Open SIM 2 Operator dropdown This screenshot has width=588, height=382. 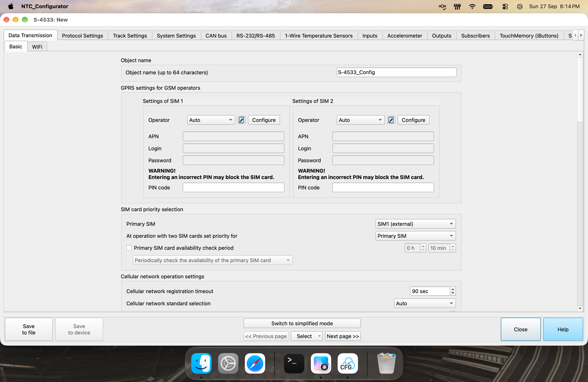tap(360, 120)
